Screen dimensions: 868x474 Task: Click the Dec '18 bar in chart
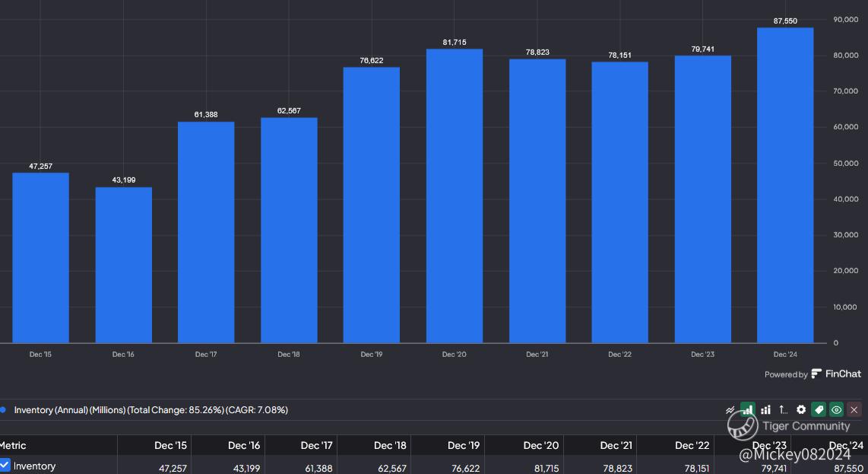coord(289,230)
